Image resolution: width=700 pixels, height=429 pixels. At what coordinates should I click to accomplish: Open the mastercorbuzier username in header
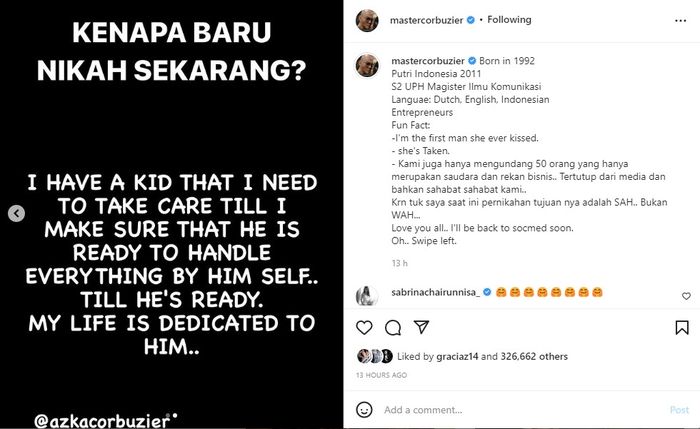coord(426,20)
